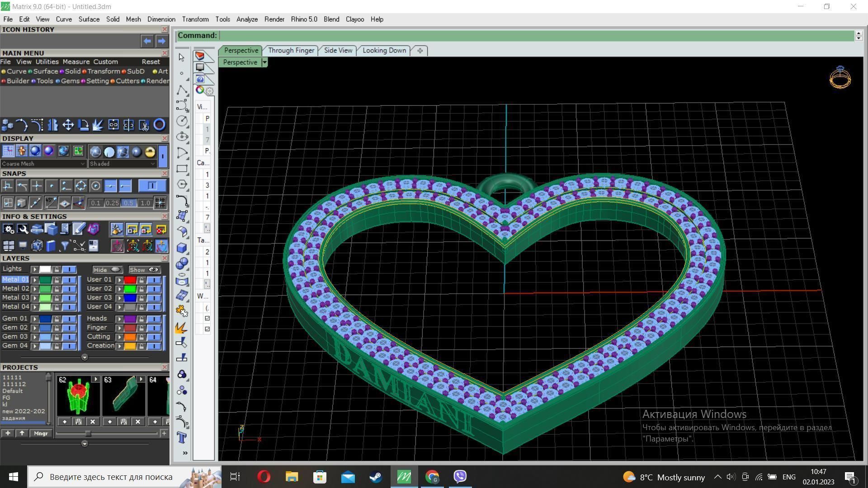Go forward in Icon History
Image resolution: width=868 pixels, height=488 pixels.
coord(161,41)
